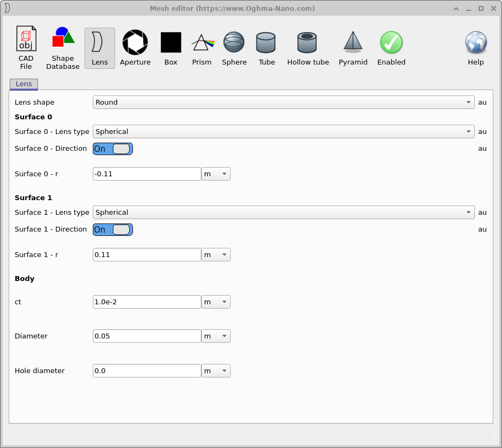Open the ct unit dropdown

point(215,302)
